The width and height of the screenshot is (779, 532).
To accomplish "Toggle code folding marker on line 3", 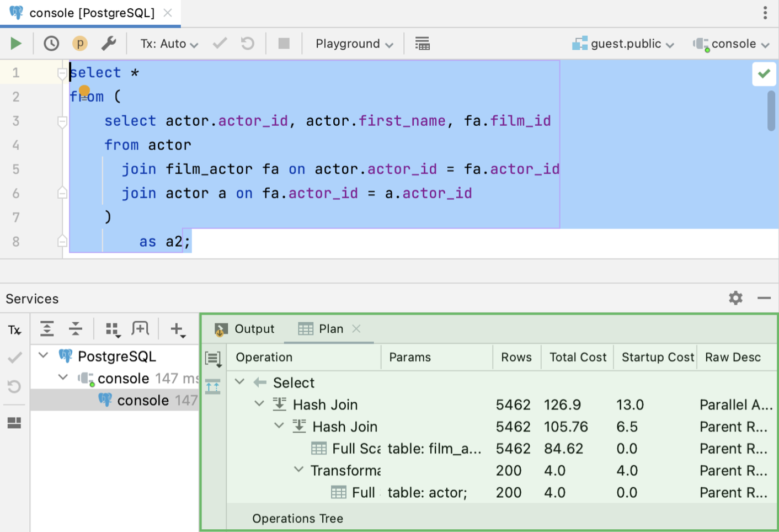I will [x=62, y=121].
